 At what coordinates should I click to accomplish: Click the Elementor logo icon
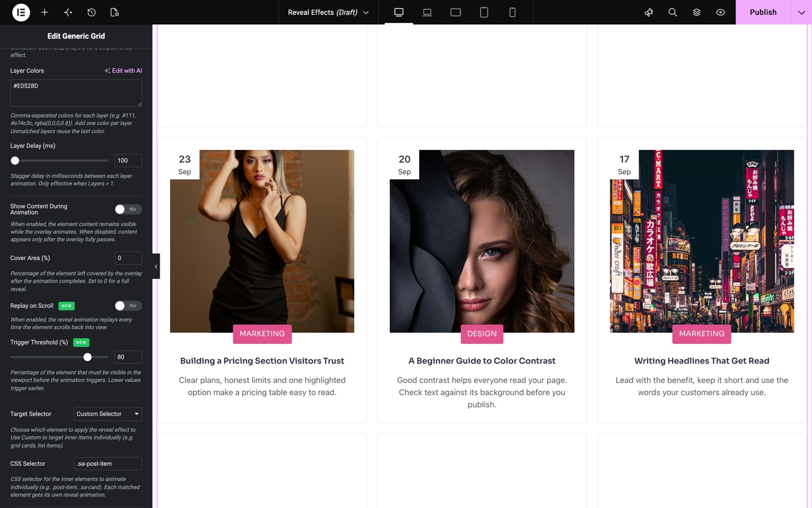click(21, 12)
